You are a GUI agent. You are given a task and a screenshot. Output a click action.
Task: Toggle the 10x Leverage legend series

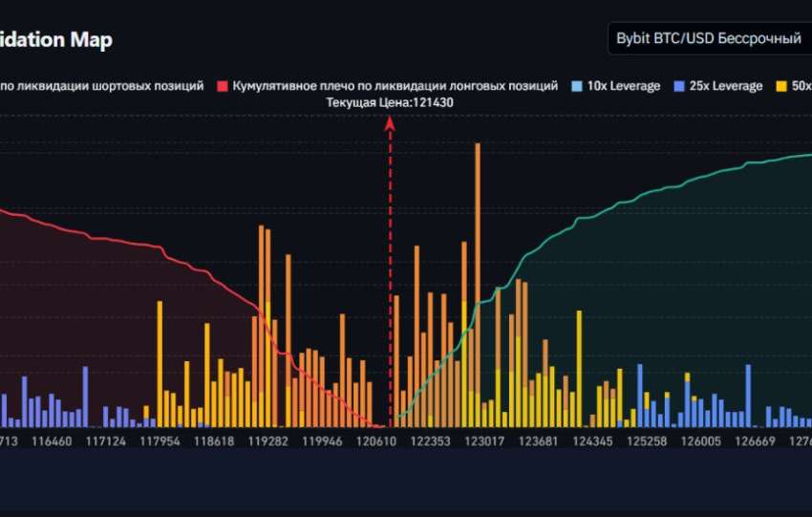pyautogui.click(x=623, y=86)
